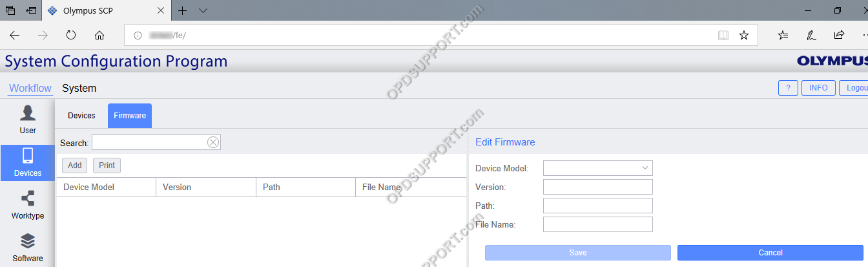Screen dimensions: 868x267
Task: Set these tabs aside icon
Action: [31, 10]
